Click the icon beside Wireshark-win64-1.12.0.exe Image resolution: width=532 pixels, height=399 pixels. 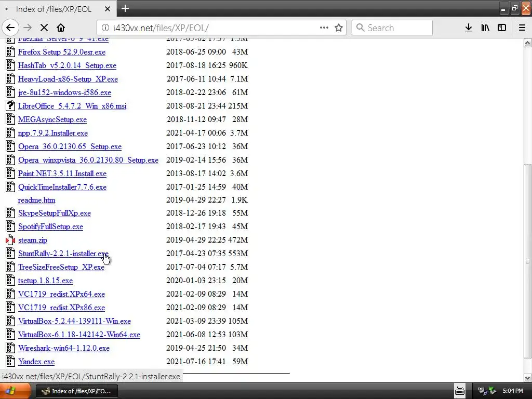click(10, 348)
